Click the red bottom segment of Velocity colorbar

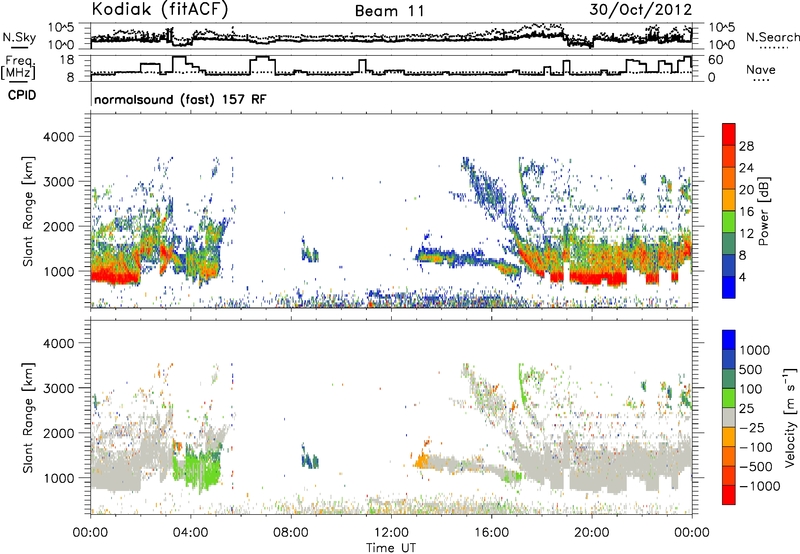click(x=729, y=495)
